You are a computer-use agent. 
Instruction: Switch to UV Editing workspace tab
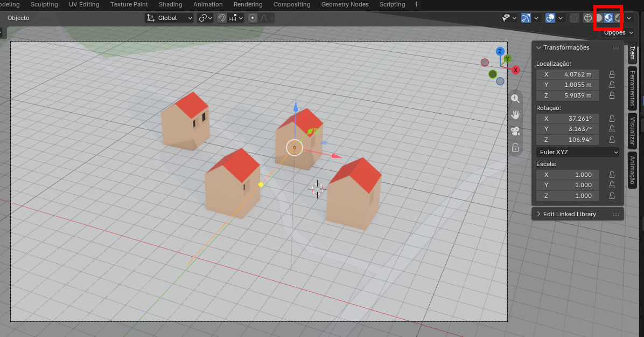(84, 4)
